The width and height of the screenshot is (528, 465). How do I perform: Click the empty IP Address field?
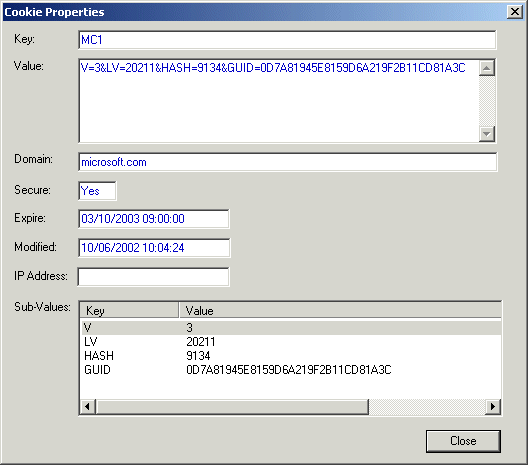(x=154, y=277)
